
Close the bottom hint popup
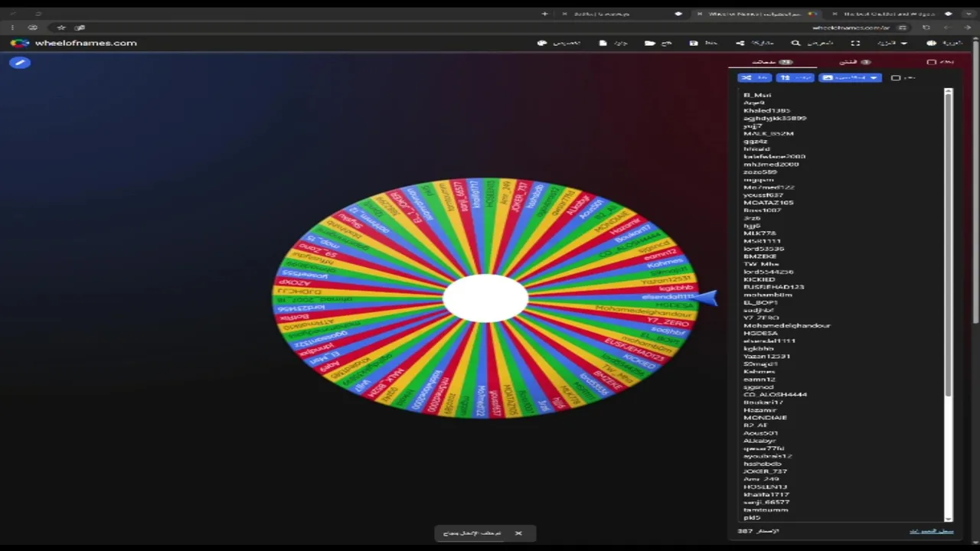click(x=518, y=533)
